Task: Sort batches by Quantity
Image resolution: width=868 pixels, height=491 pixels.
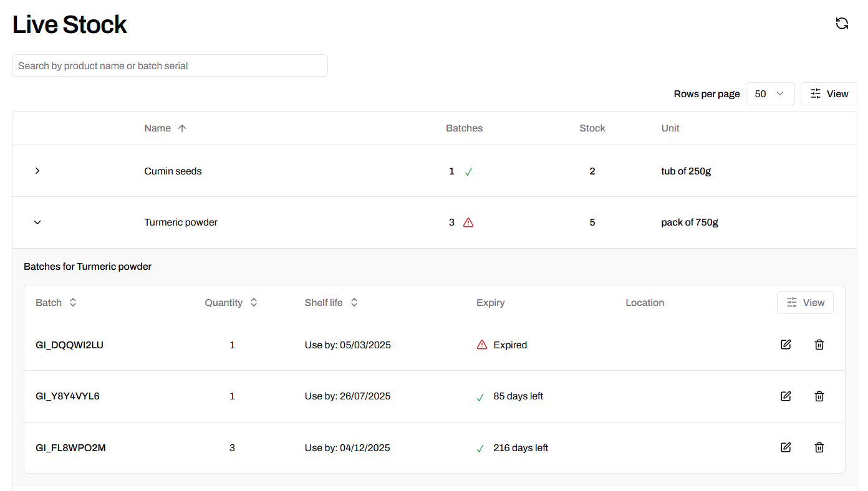Action: click(x=231, y=303)
